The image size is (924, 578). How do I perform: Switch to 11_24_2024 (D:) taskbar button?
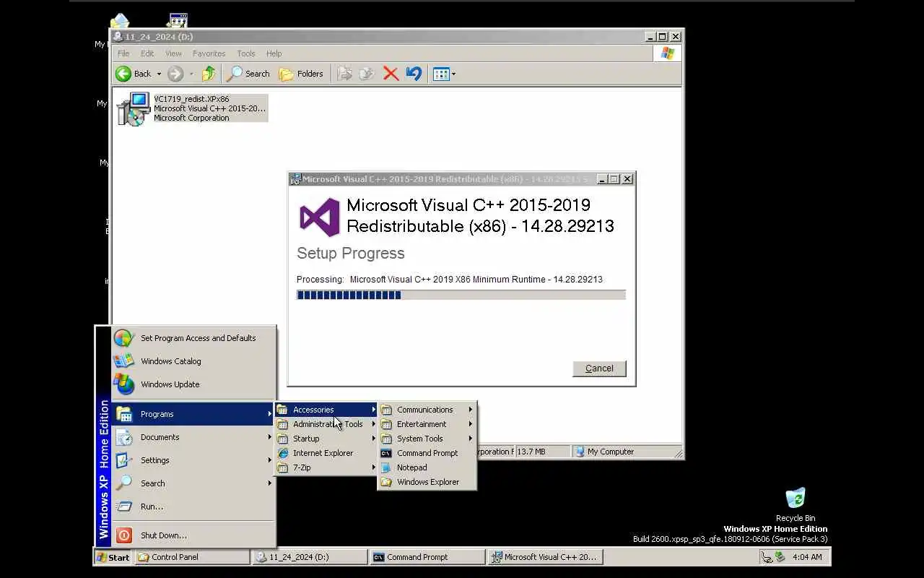coord(310,557)
